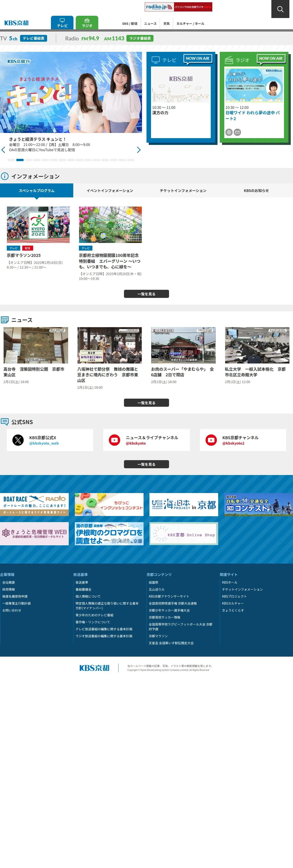Screen dimensions: 293x868
Task: Open the キュンと! hero banner image
Action: pyautogui.click(x=71, y=92)
